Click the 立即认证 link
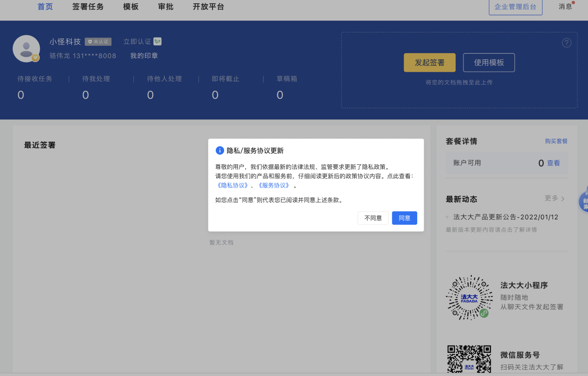Image resolution: width=588 pixels, height=376 pixels. [x=137, y=42]
